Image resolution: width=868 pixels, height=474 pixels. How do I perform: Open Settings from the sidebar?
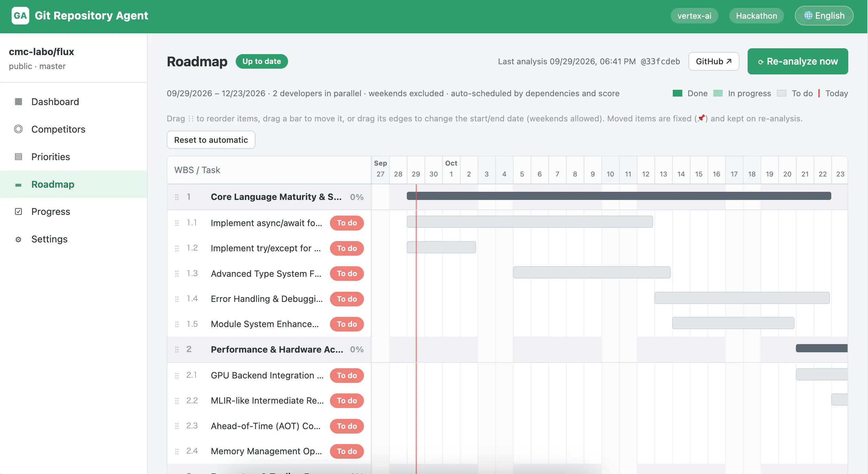point(73,239)
